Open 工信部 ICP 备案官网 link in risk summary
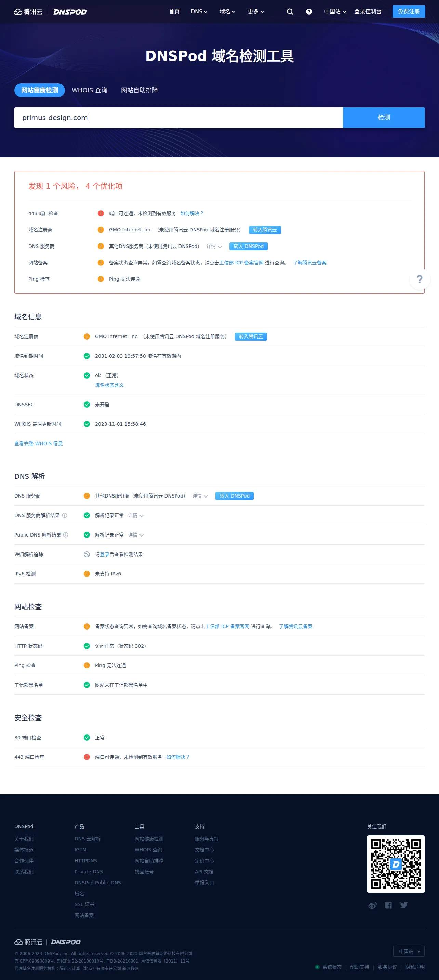Screen dimensions: 439x980 click(242, 263)
